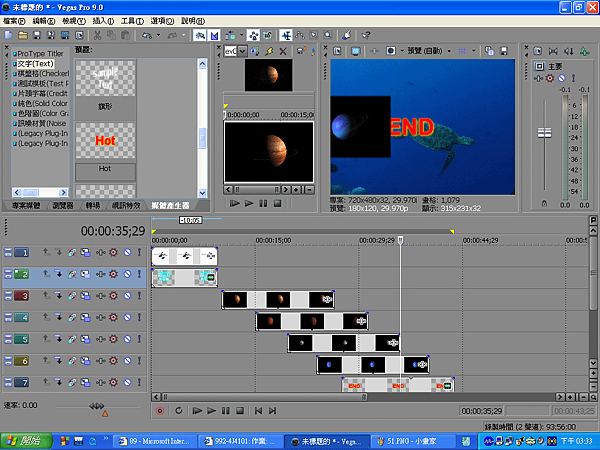600x450 pixels.
Task: Open the 插入(I) menu
Action: (103, 21)
